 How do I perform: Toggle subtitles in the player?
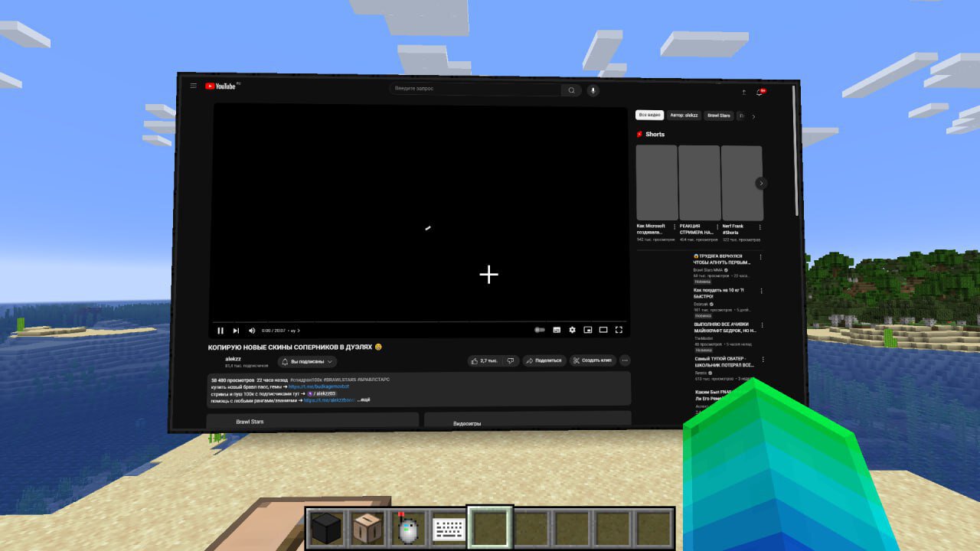(x=557, y=330)
